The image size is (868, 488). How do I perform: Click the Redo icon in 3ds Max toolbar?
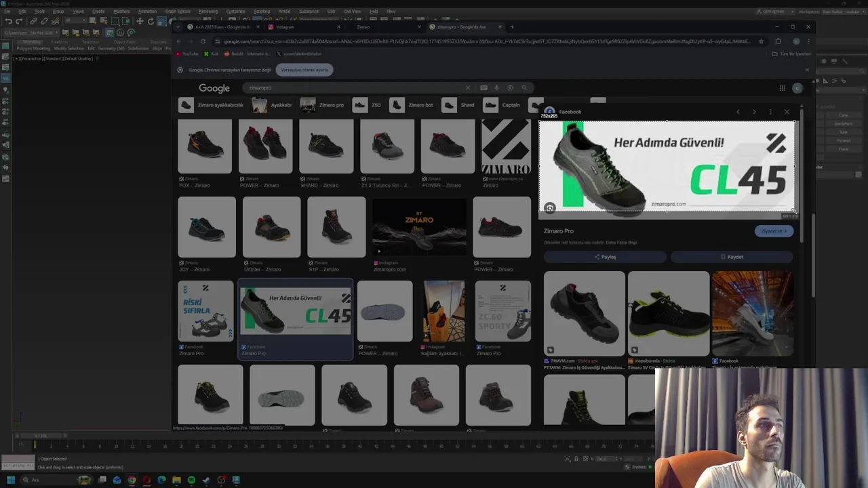pos(18,21)
